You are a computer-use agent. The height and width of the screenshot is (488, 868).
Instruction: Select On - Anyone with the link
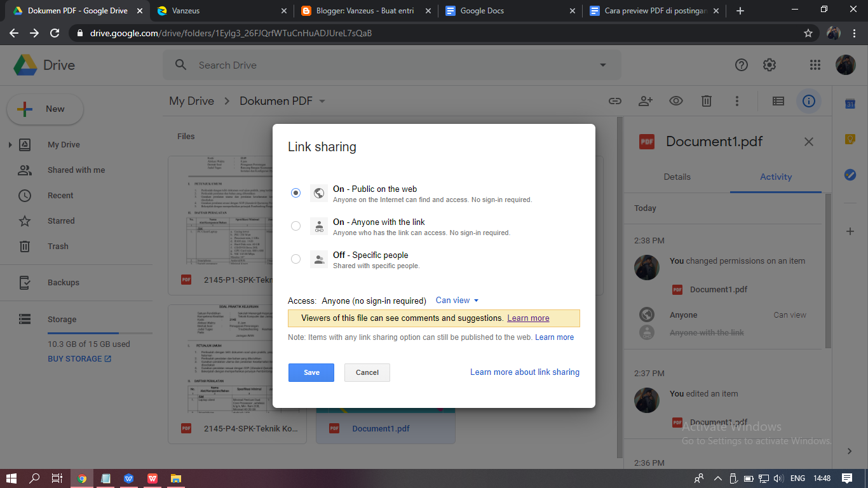click(295, 226)
